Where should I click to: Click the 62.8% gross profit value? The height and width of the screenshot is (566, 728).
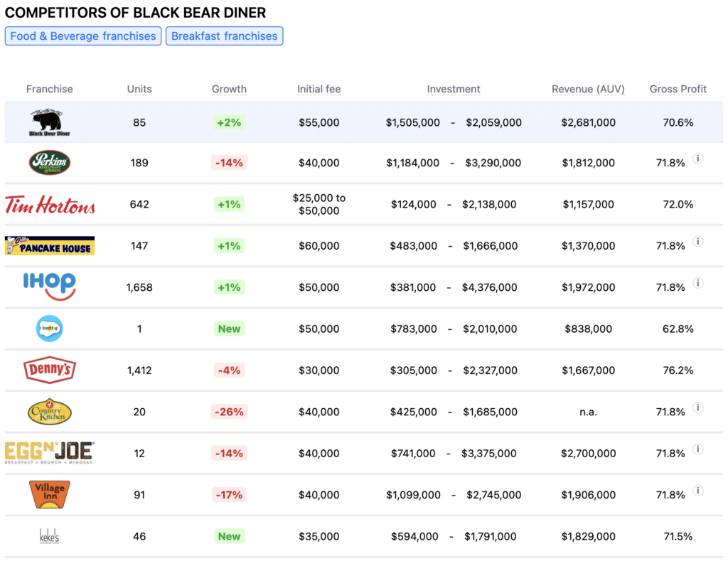coord(678,329)
